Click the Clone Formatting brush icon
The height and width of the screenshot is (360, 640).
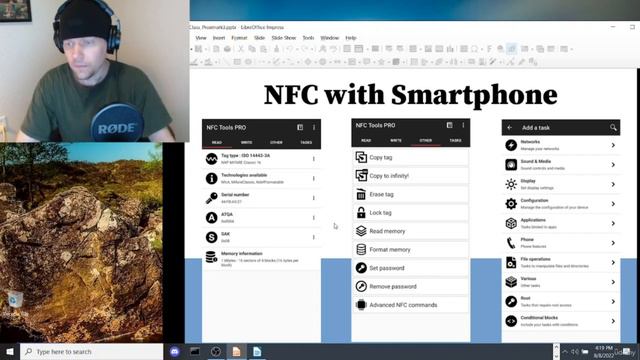(x=277, y=49)
